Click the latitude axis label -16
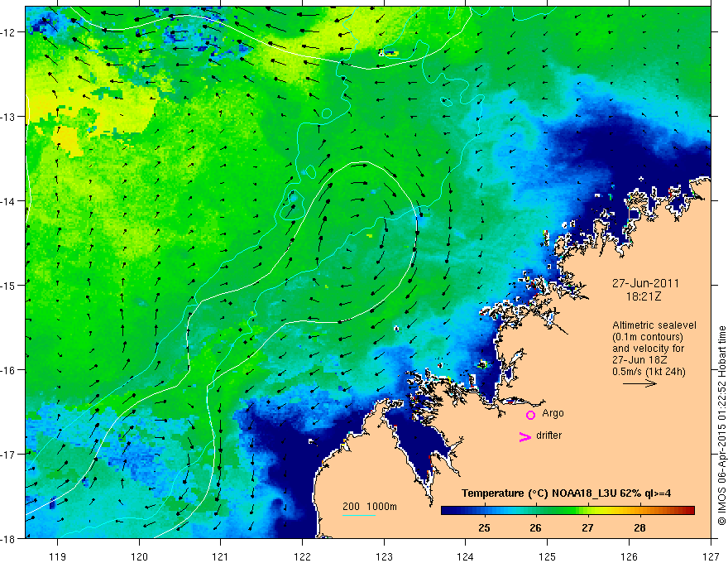Viewport: 728px width, 563px height. pos(9,370)
